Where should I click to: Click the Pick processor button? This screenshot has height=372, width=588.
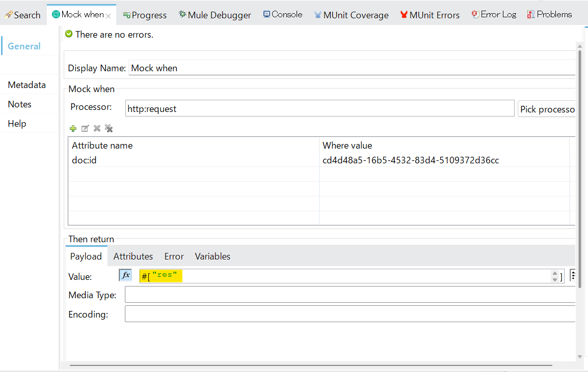point(547,109)
